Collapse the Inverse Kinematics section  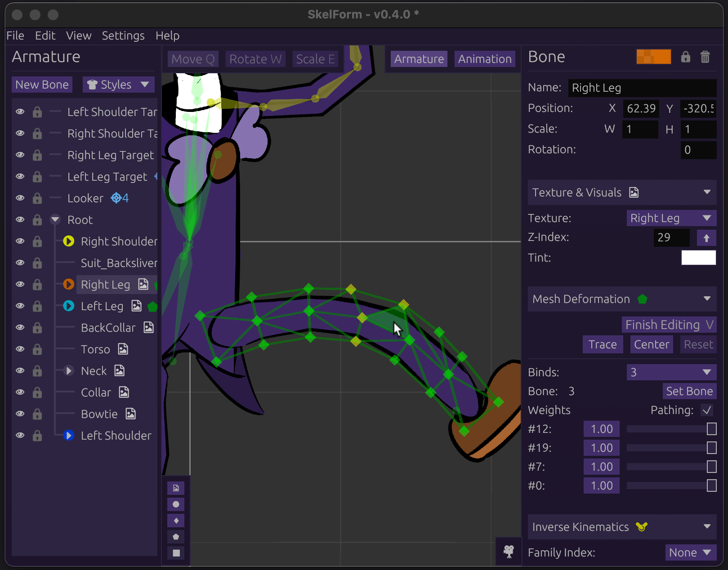707,526
